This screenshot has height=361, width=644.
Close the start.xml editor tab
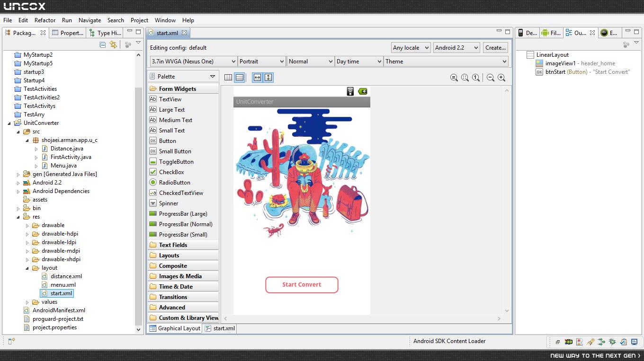pyautogui.click(x=184, y=33)
